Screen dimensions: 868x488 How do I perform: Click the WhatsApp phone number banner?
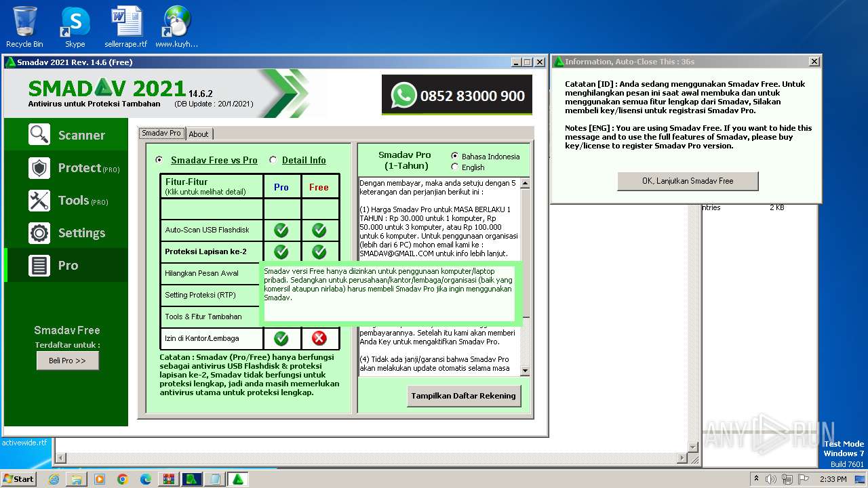(457, 96)
